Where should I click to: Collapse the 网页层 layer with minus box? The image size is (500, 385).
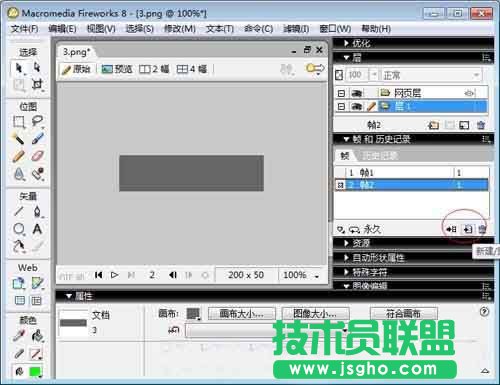click(x=341, y=93)
